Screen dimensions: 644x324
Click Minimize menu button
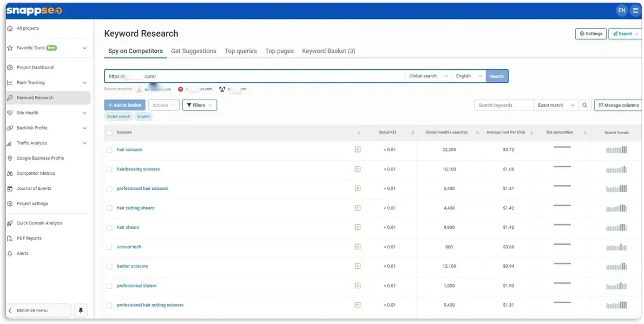click(38, 310)
